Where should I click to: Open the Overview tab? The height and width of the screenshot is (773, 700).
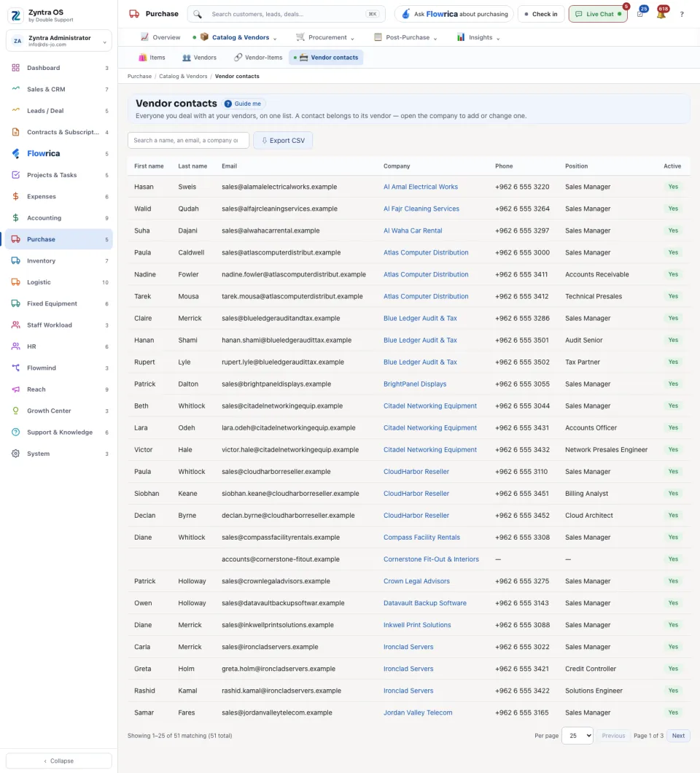pyautogui.click(x=160, y=37)
